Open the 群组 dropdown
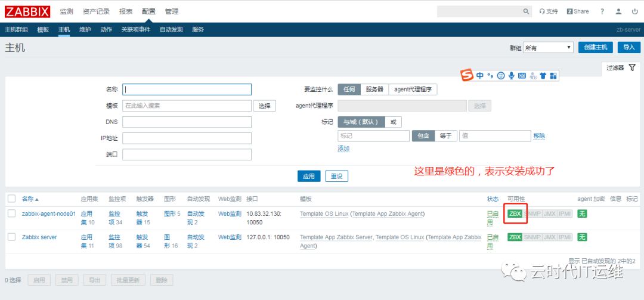Screen dimensions: 644x300 click(x=548, y=48)
